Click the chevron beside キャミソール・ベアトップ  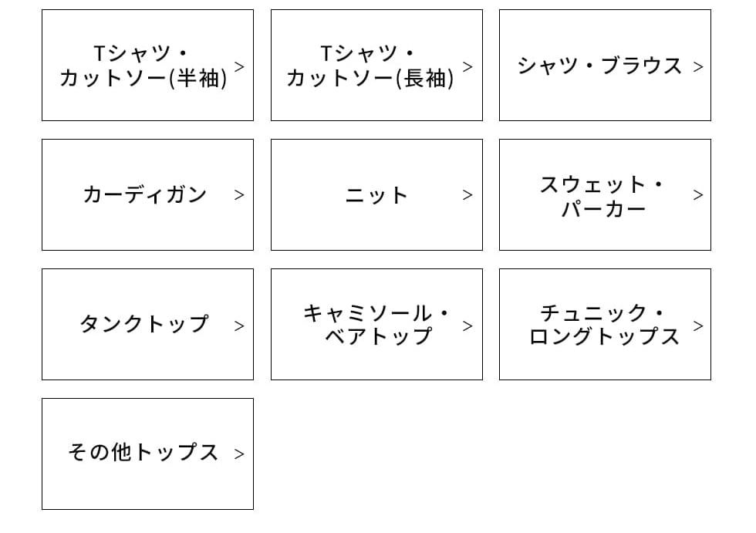point(467,326)
